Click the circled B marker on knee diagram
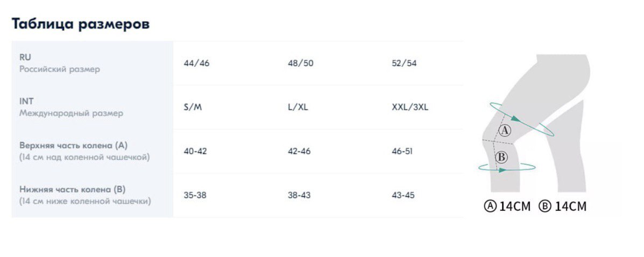Viewport: 644px width, 257px height. (x=501, y=157)
